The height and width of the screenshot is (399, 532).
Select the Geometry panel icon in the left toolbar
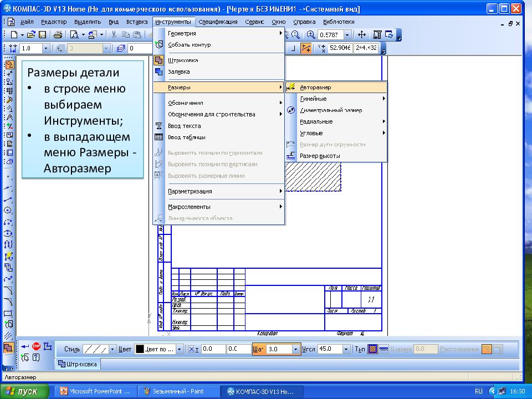point(9,64)
